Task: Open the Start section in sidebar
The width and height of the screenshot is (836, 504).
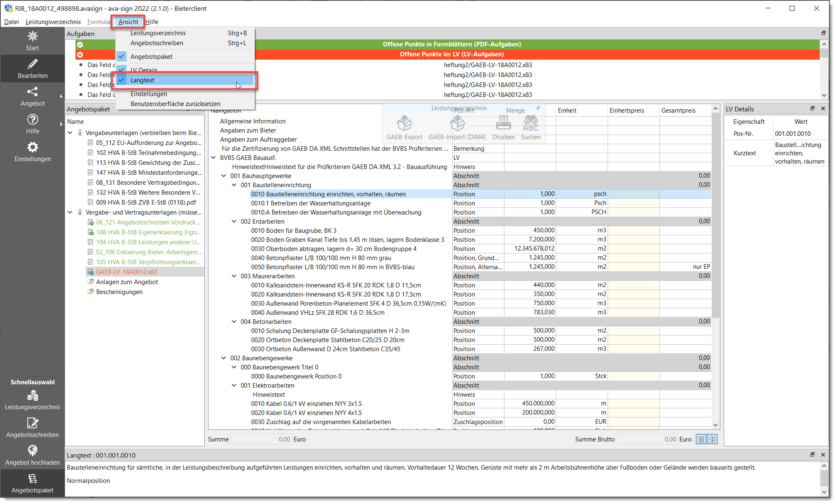Action: click(x=32, y=41)
